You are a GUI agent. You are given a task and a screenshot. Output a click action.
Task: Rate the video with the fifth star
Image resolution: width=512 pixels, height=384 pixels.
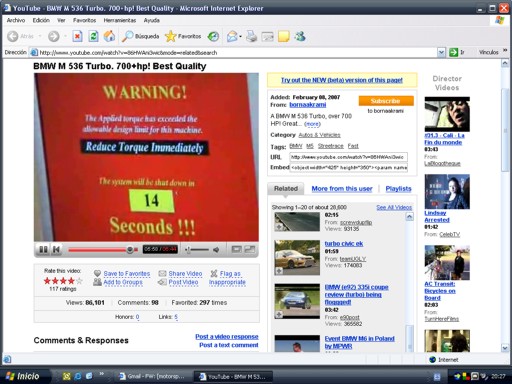pyautogui.click(x=79, y=281)
